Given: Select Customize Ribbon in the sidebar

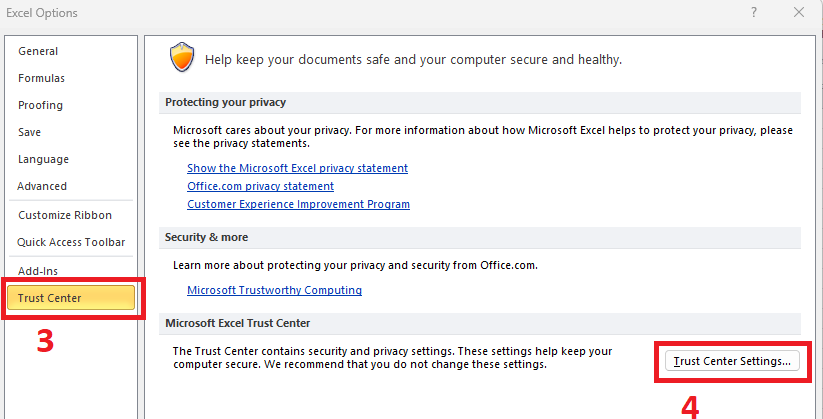Looking at the screenshot, I should pos(65,215).
